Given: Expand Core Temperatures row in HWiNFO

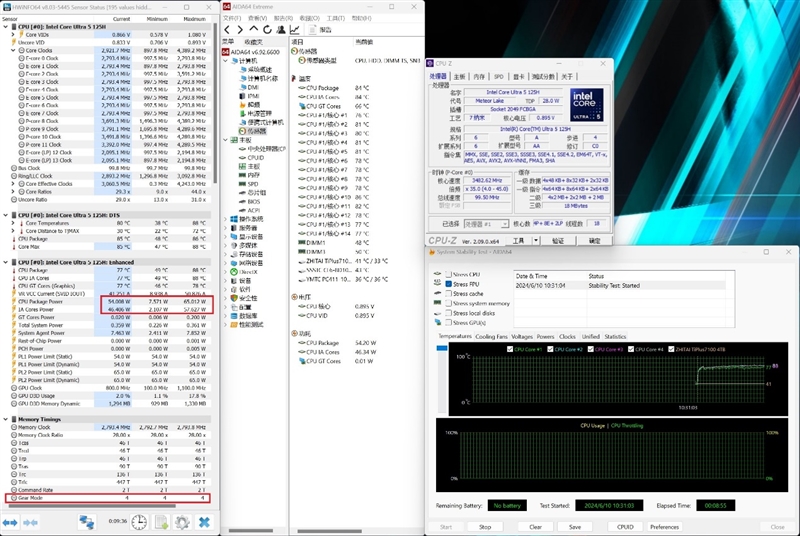Looking at the screenshot, I should coord(13,223).
